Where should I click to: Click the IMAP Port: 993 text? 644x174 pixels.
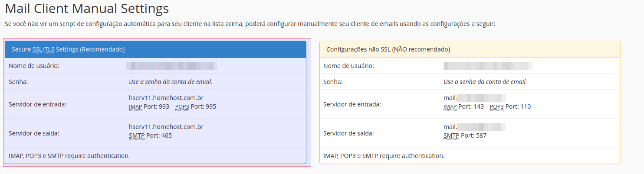[x=149, y=106]
